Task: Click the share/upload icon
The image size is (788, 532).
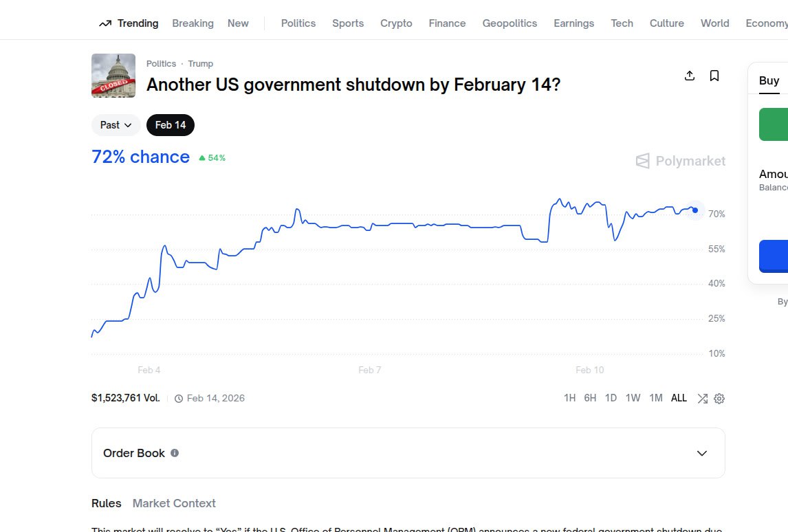Action: click(690, 76)
